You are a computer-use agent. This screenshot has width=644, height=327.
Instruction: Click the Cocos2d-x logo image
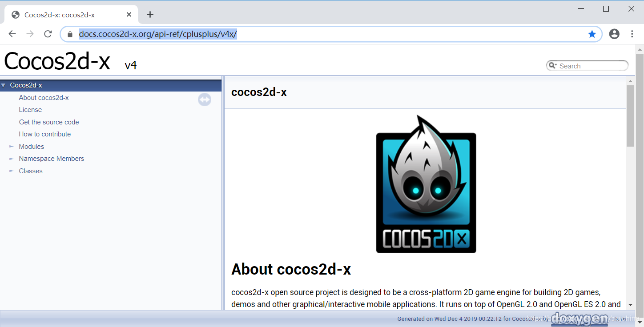point(426,184)
